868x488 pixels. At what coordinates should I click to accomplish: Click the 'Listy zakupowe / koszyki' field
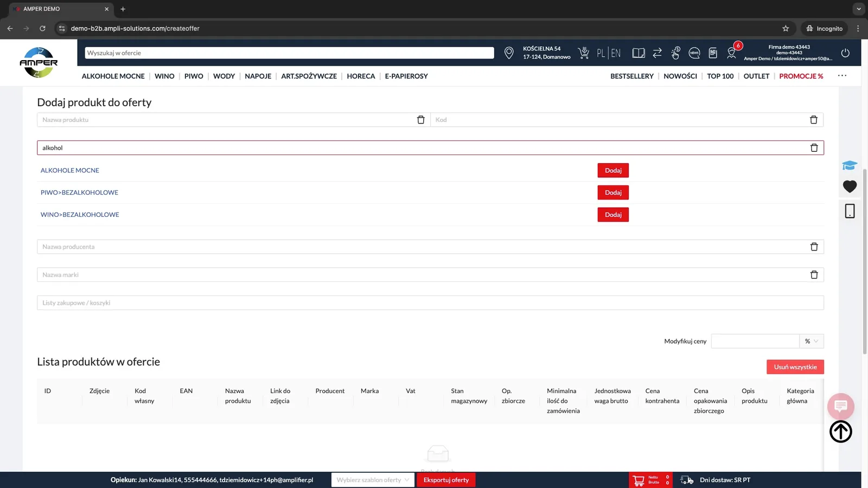coord(430,303)
